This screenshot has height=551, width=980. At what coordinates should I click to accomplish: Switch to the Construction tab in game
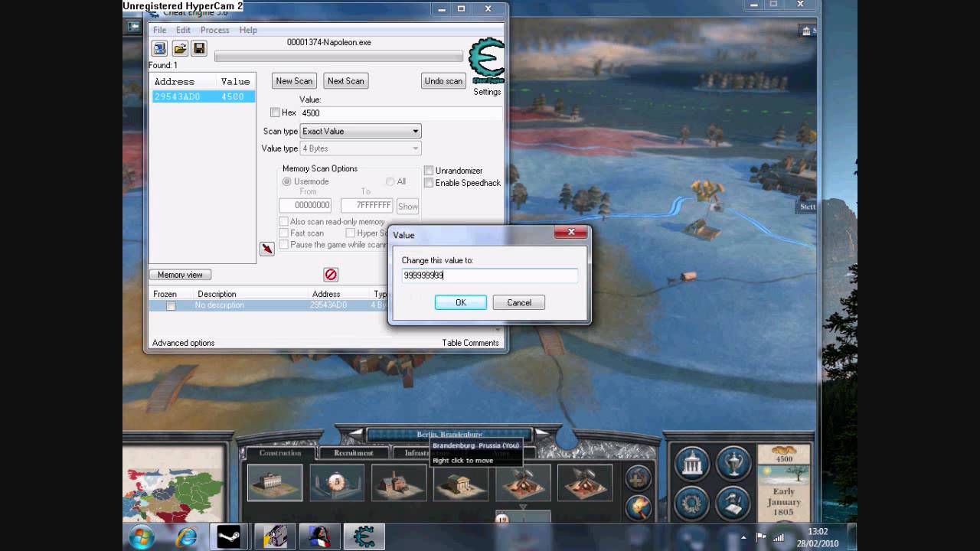click(280, 452)
